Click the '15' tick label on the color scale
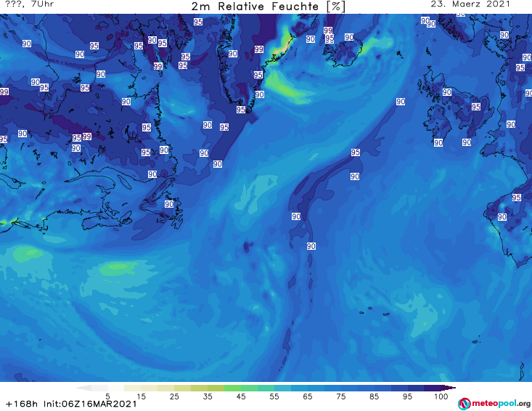 pyautogui.click(x=141, y=396)
